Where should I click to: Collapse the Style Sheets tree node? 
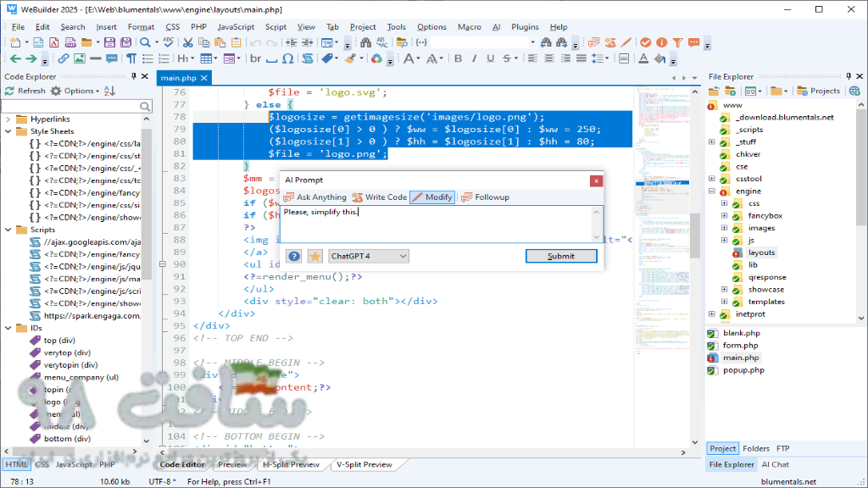(x=8, y=131)
